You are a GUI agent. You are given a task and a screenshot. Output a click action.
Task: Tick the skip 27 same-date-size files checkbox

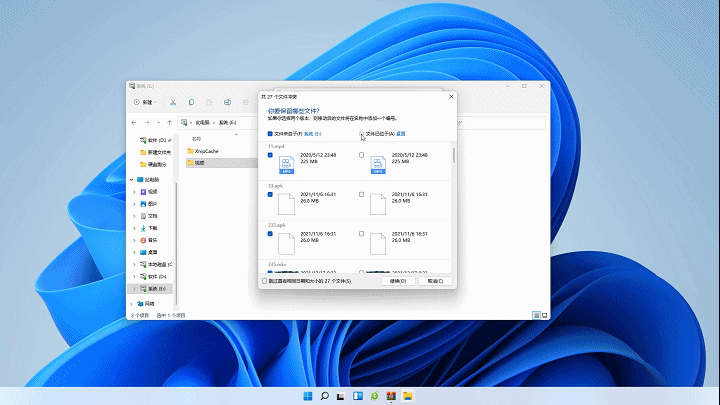[x=264, y=281]
